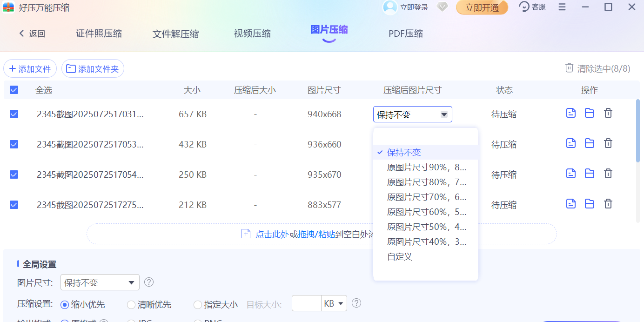This screenshot has width=644, height=322.
Task: Click the user avatar icon
Action: (390, 7)
